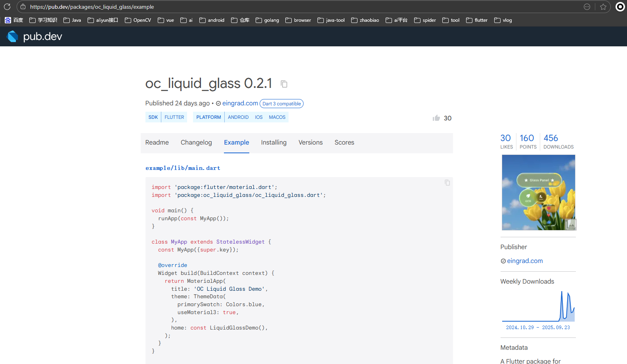Open the Installing tab
Screen dimensions: 627x364
point(274,143)
